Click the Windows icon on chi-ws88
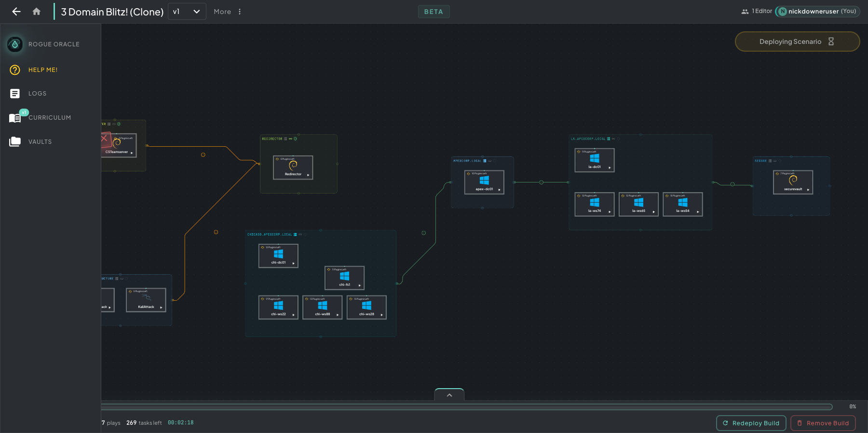 323,306
